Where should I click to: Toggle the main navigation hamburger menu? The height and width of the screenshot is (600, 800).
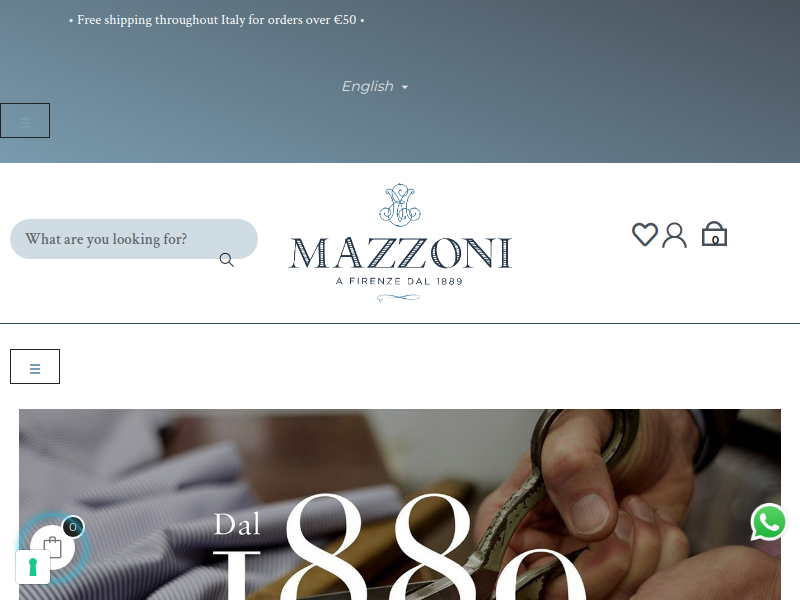point(35,366)
